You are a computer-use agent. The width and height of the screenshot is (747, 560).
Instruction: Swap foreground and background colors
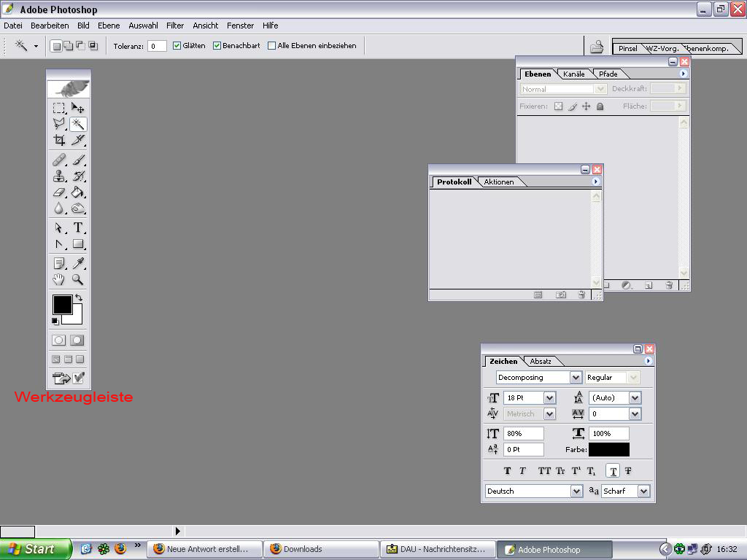click(79, 298)
